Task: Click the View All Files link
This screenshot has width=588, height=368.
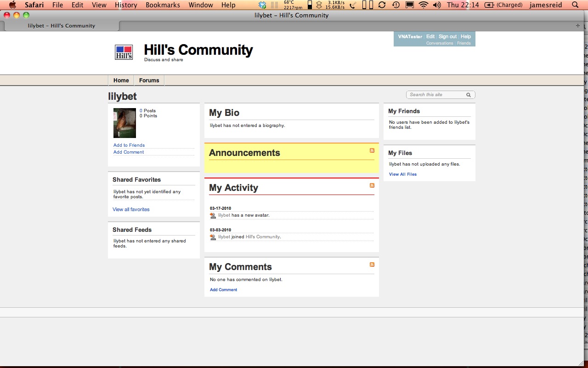Action: [x=403, y=174]
